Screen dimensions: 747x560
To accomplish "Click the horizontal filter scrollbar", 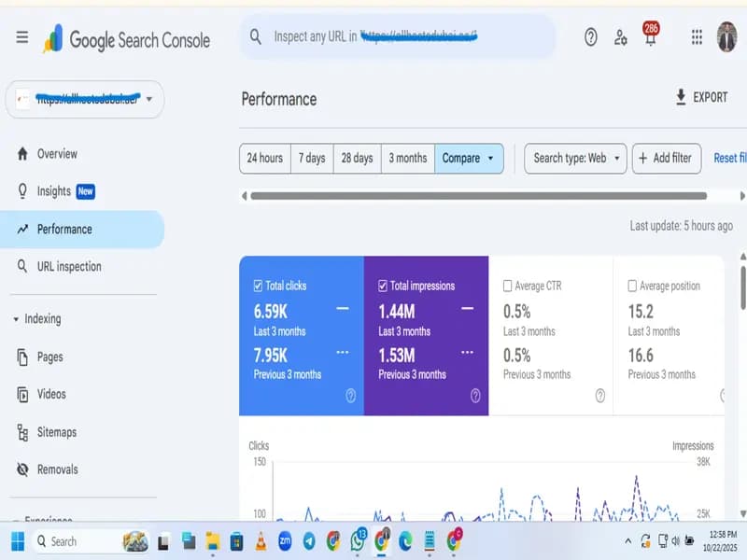I will [478, 196].
